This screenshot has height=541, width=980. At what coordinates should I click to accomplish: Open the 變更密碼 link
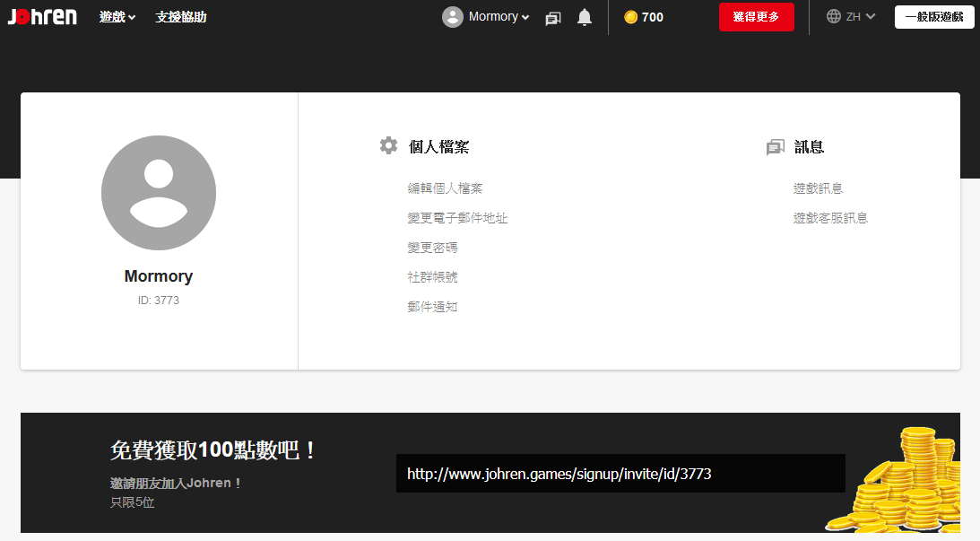(x=432, y=248)
